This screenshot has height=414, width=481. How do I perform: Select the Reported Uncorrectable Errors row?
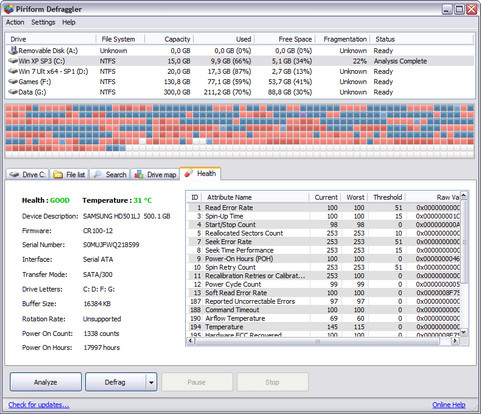tap(324, 301)
